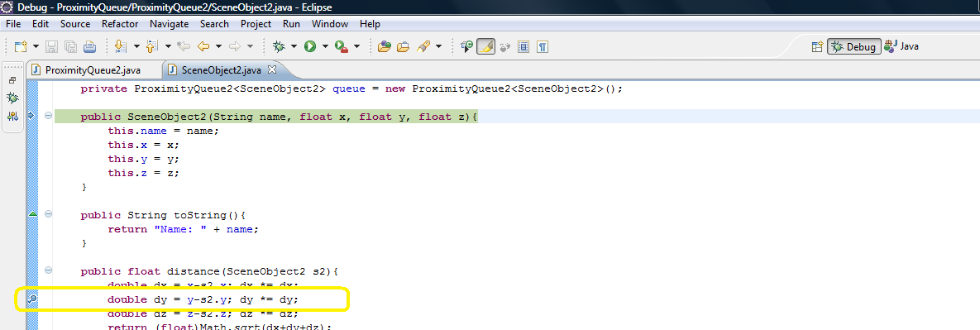Image resolution: width=980 pixels, height=330 pixels.
Task: Collapse the SceneObject2 constructor fold
Action: [48, 116]
